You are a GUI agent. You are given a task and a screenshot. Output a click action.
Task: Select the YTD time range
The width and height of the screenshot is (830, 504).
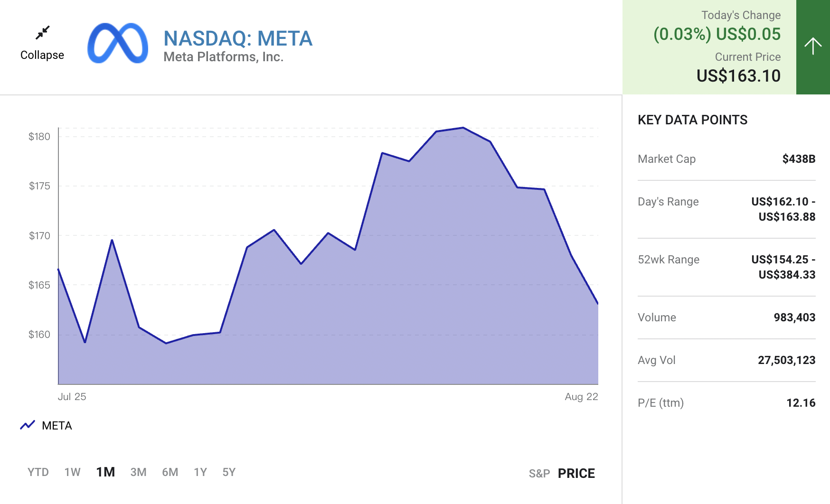click(38, 472)
